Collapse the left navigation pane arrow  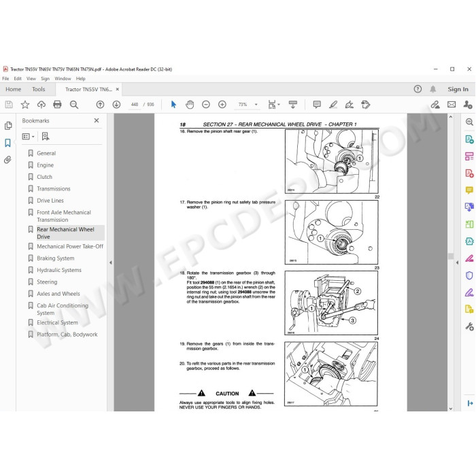[110, 262]
